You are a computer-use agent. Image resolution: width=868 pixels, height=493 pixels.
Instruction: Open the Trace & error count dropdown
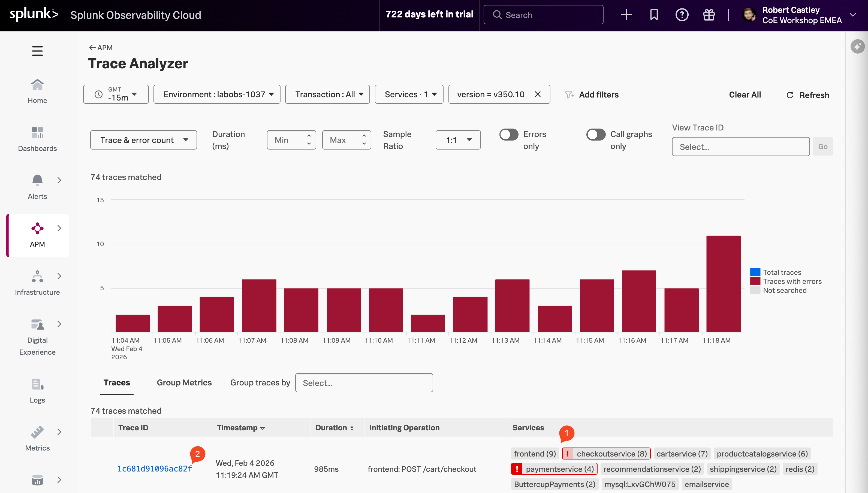(144, 140)
